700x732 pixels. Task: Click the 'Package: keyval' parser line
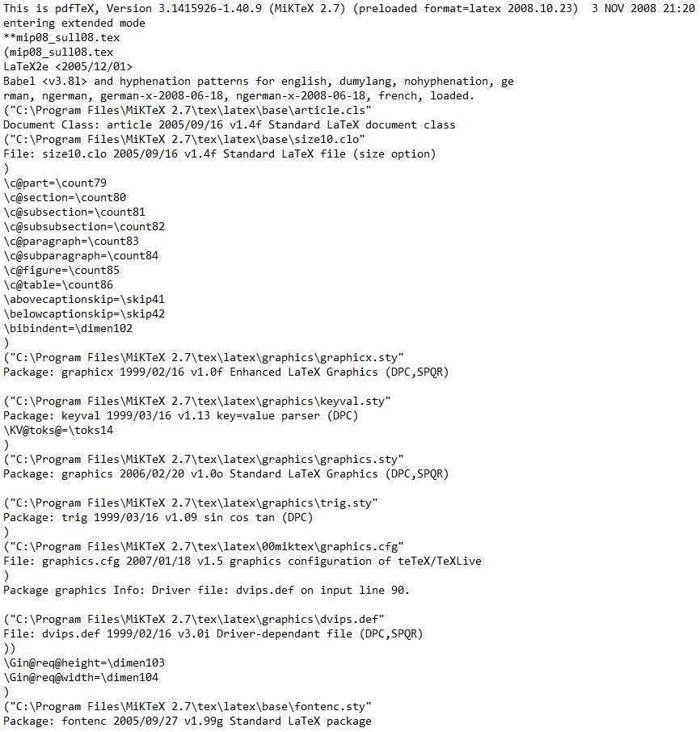181,415
